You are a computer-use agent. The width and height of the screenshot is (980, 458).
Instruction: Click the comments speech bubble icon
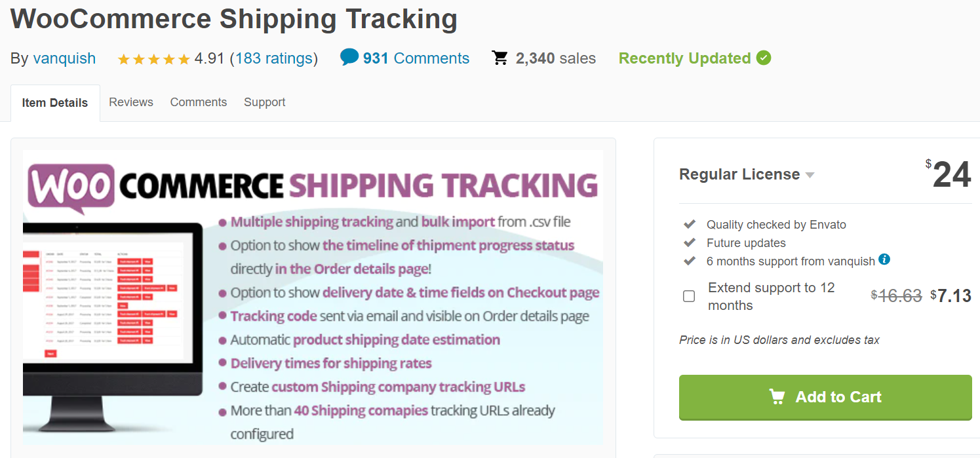[x=349, y=57]
